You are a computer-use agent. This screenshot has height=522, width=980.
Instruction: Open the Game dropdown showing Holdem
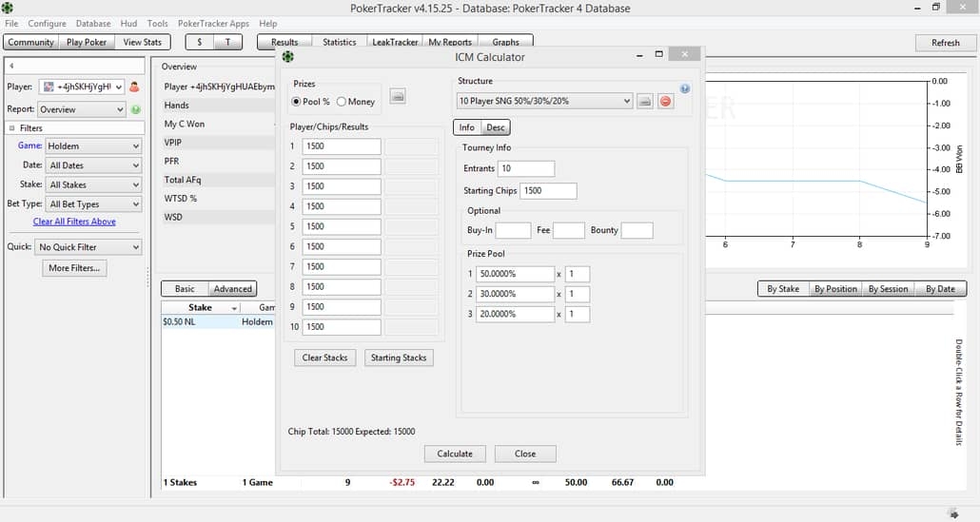tap(93, 146)
